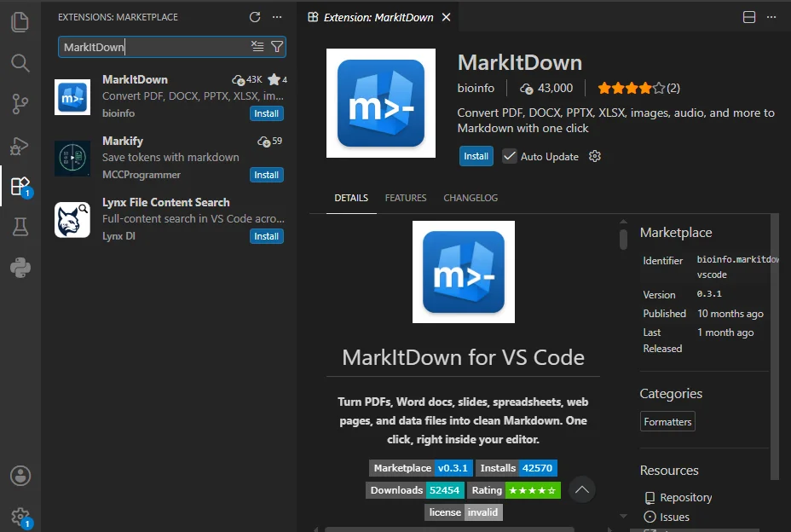Open the Python view in activity bar
Image resolution: width=791 pixels, height=532 pixels.
click(20, 268)
